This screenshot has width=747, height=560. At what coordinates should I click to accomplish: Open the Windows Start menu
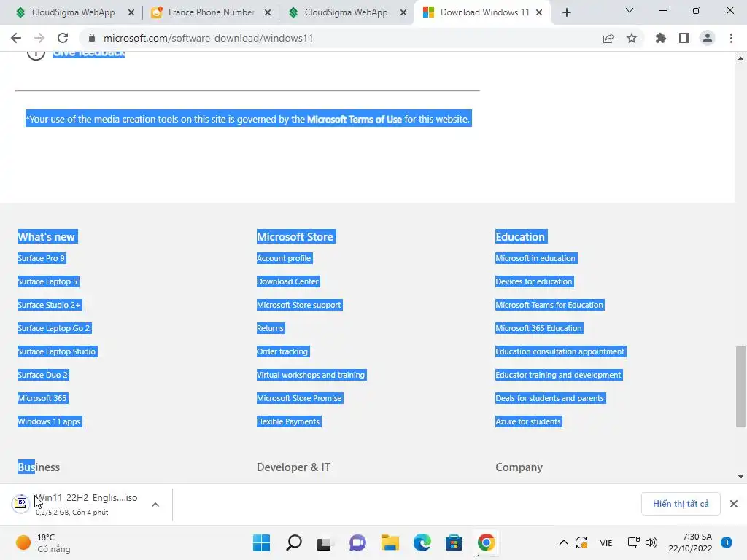coord(261,542)
